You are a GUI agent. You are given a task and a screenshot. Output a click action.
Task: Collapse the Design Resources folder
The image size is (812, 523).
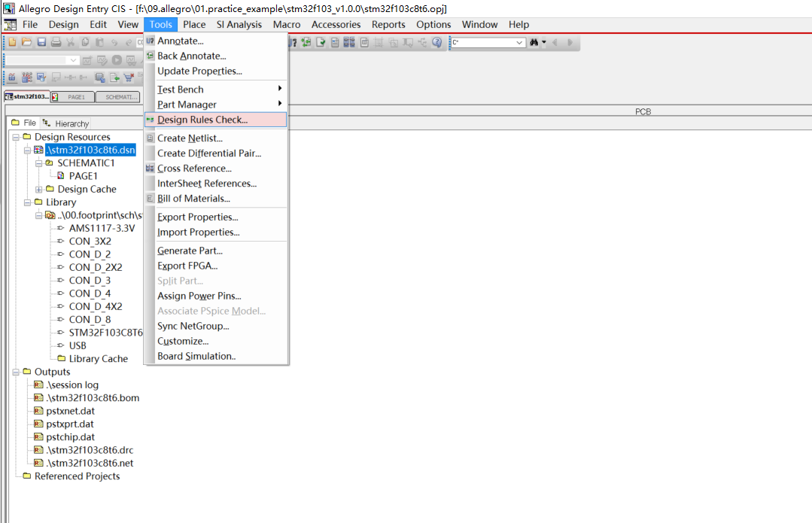point(16,137)
